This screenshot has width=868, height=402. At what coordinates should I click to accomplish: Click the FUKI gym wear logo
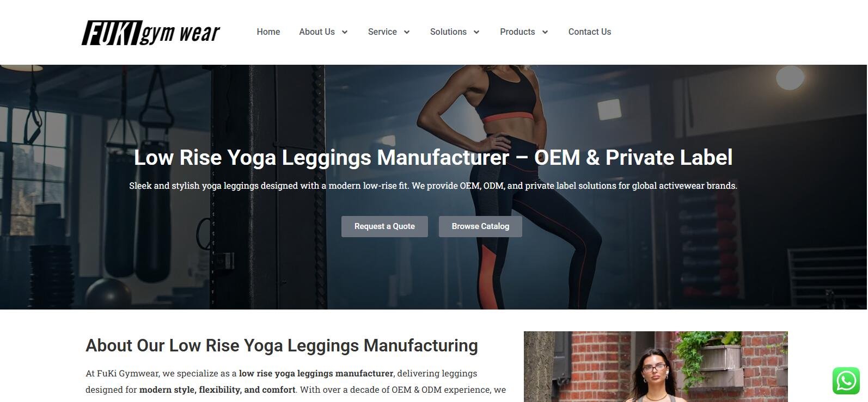[151, 33]
